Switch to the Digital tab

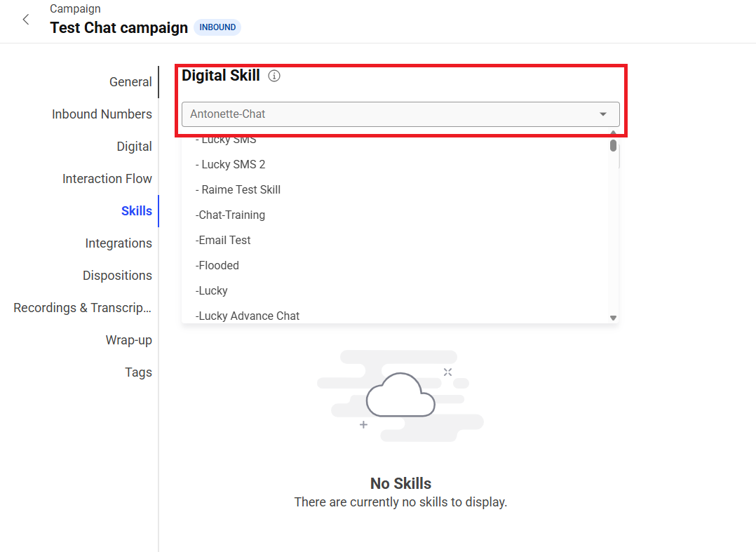tap(134, 147)
